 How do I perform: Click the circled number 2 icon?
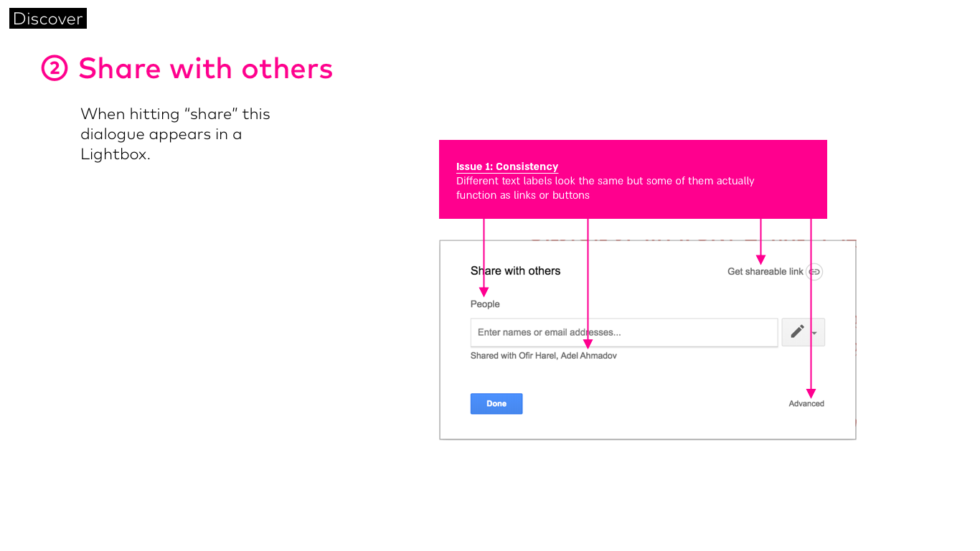55,69
